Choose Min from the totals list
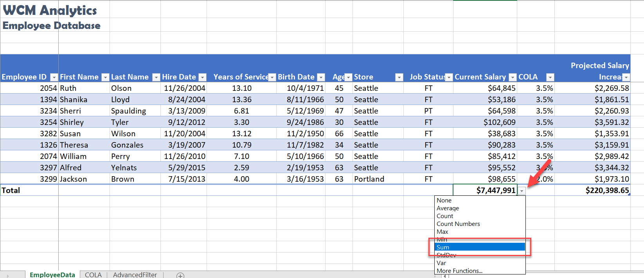Viewport: 644px width, 278px height. (x=480, y=239)
